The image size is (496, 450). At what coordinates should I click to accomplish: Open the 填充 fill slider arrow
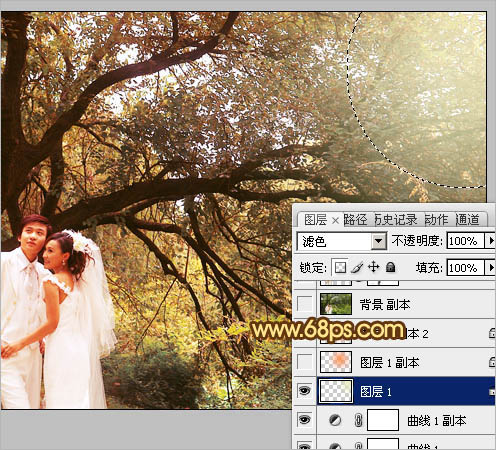pos(491,268)
